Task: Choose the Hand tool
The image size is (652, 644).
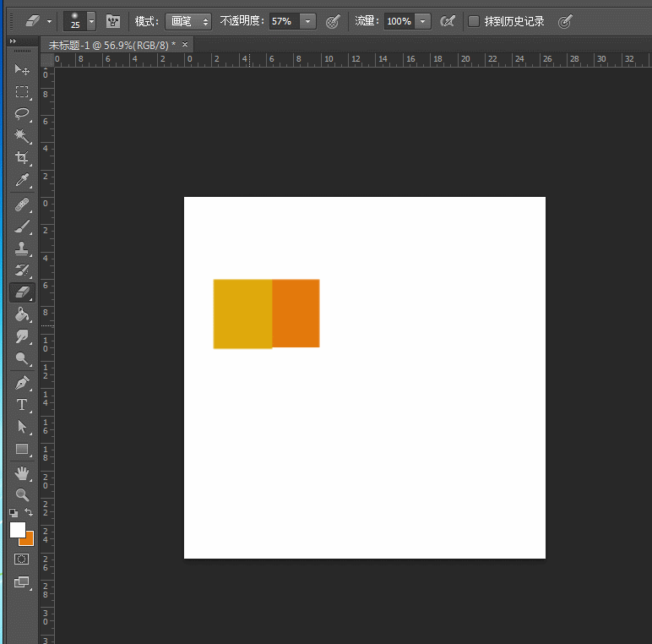Action: point(22,472)
